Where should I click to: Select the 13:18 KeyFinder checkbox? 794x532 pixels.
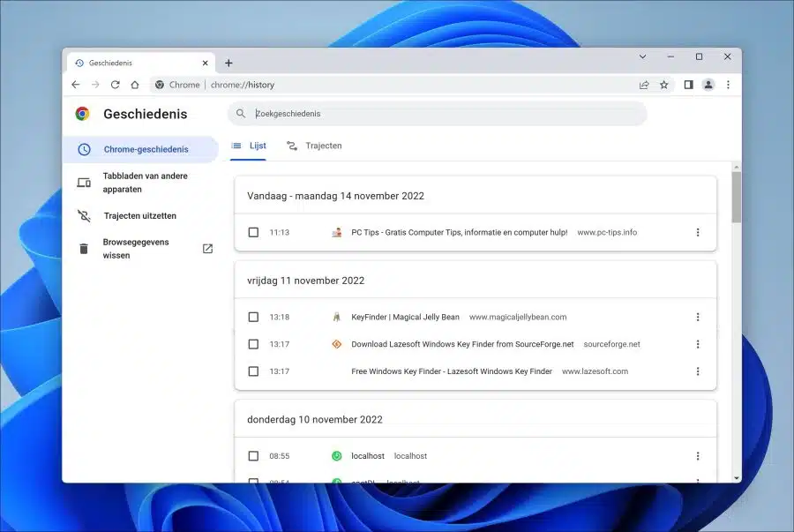(x=253, y=317)
